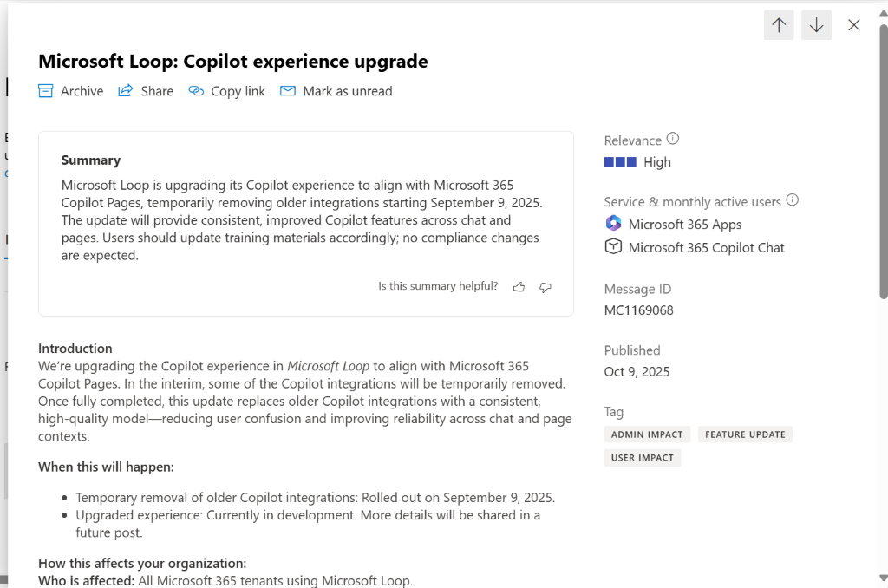This screenshot has width=888, height=588.
Task: Click the scrollbar down arrow
Action: pos(883,578)
